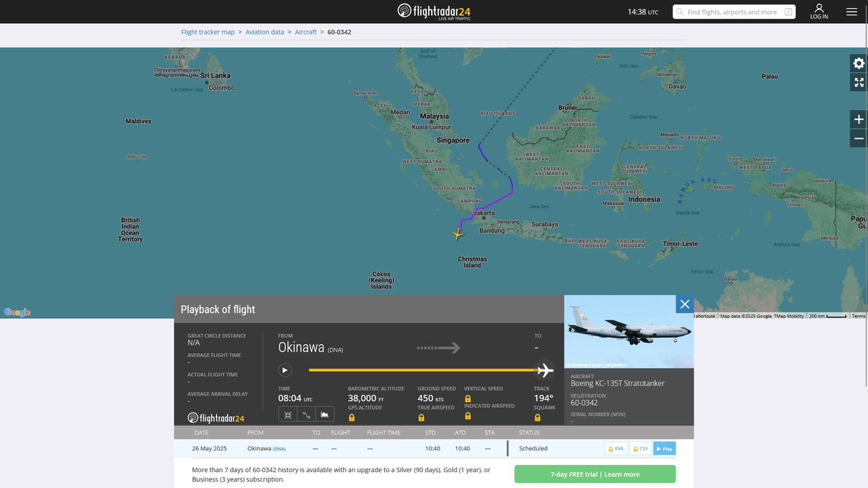
Task: Click Boeing KC-135T Stratotanker aircraft name
Action: pos(618,383)
